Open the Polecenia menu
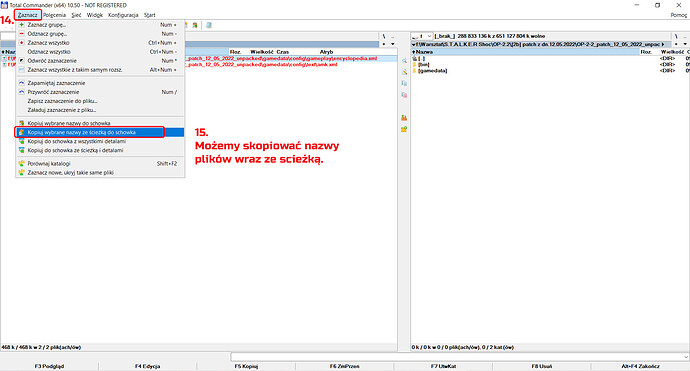 [x=54, y=15]
